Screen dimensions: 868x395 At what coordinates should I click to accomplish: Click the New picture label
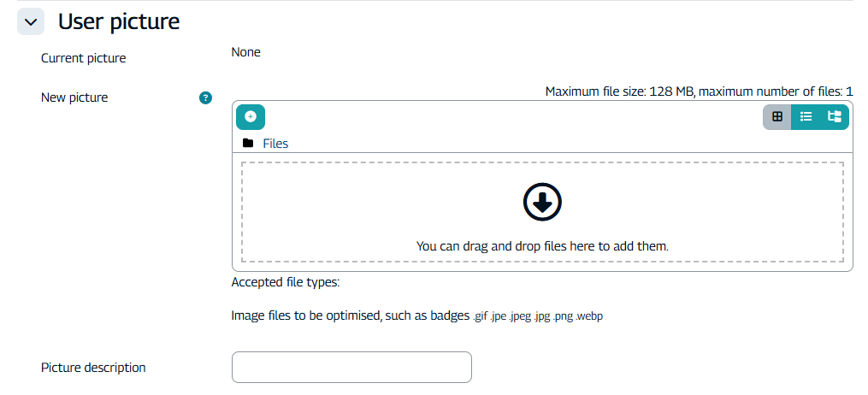[x=74, y=97]
